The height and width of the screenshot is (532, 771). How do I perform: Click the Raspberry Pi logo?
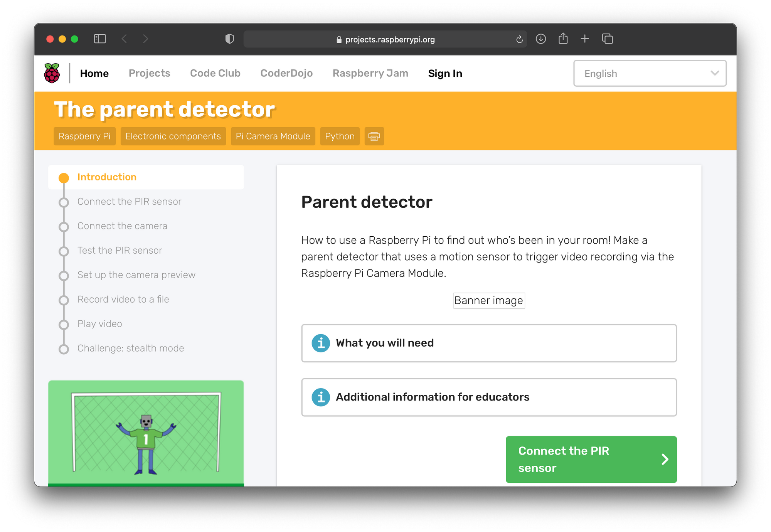coord(52,73)
